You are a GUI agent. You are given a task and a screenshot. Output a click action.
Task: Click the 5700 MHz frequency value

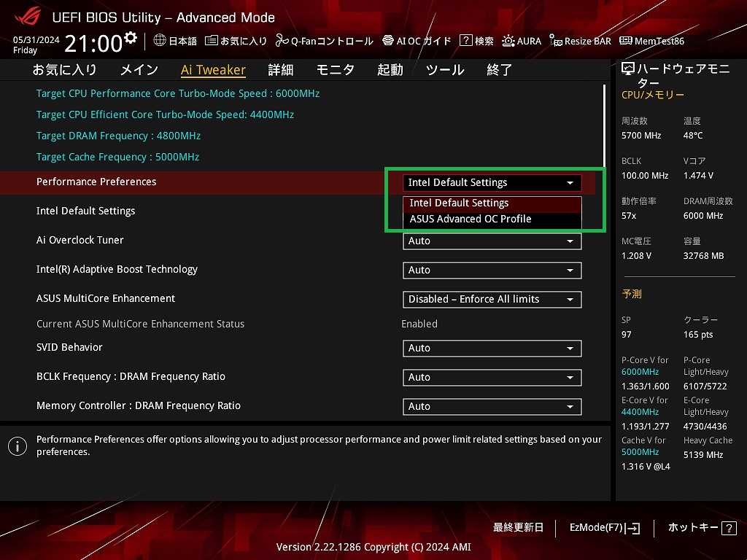pos(641,136)
